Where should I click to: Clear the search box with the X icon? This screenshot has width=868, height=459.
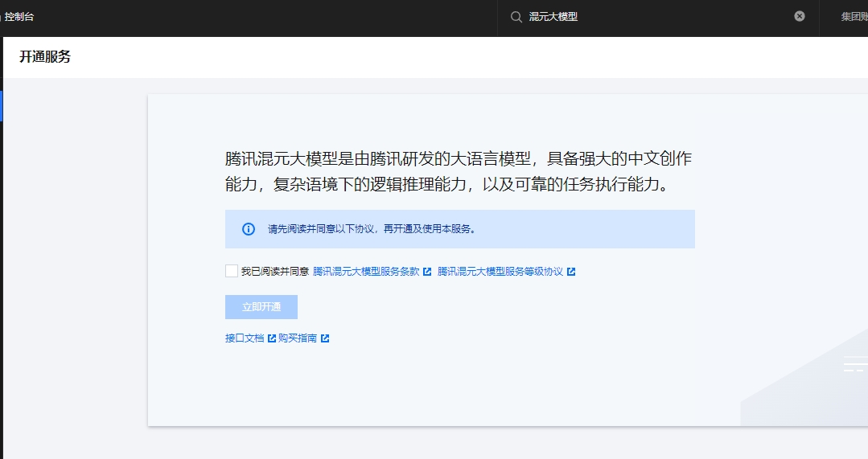[x=800, y=17]
